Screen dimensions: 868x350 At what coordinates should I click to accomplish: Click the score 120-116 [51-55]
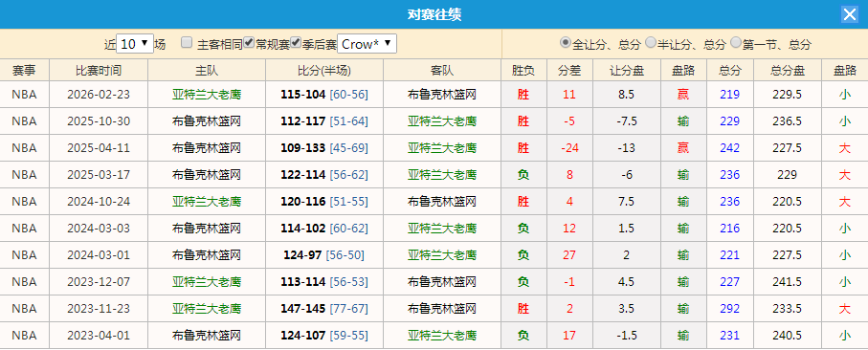click(324, 202)
